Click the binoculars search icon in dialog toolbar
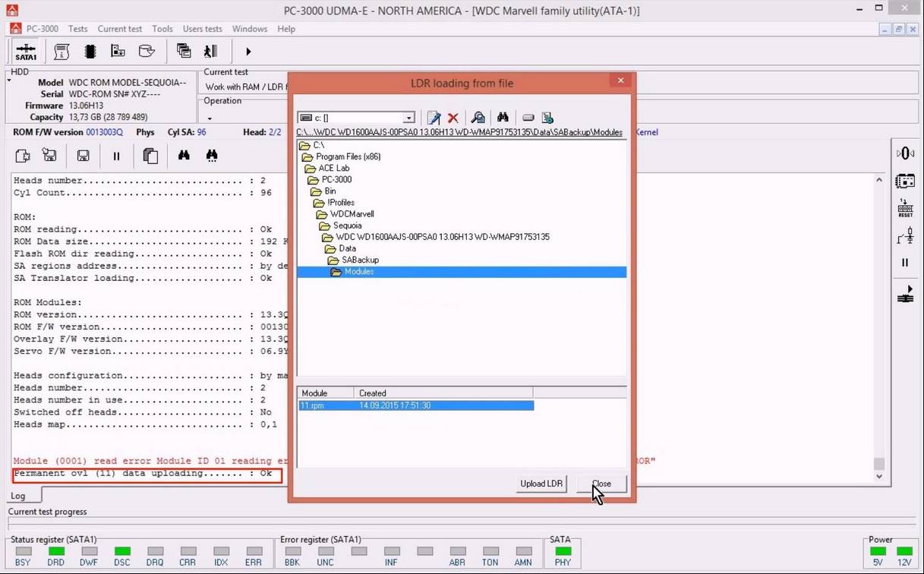Viewport: 924px width, 574px height. (x=503, y=118)
